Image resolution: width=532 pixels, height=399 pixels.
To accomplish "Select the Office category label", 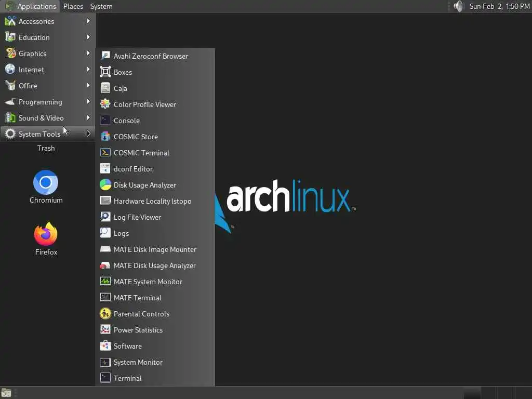I will [28, 86].
